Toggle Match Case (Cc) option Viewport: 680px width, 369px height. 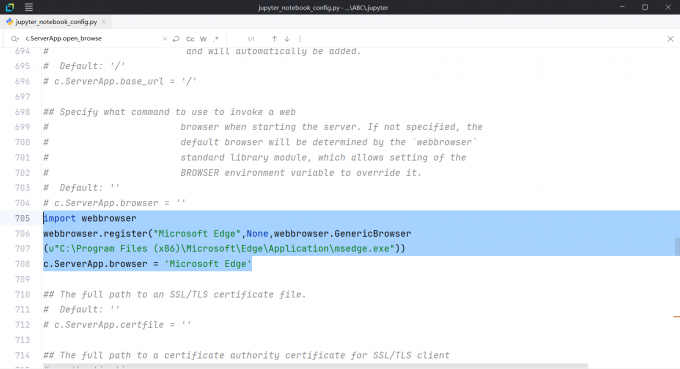(x=190, y=39)
